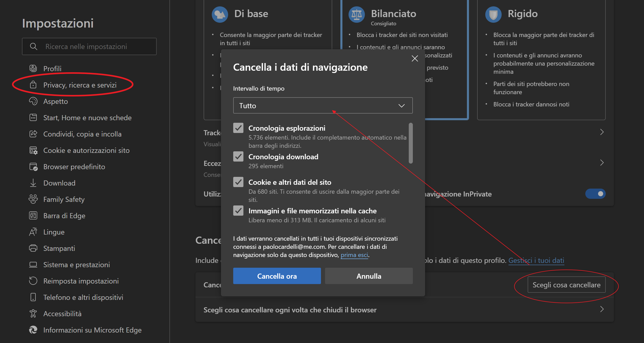Close the Cancella i dati di navigazione dialog
Image resolution: width=644 pixels, height=343 pixels.
[415, 58]
